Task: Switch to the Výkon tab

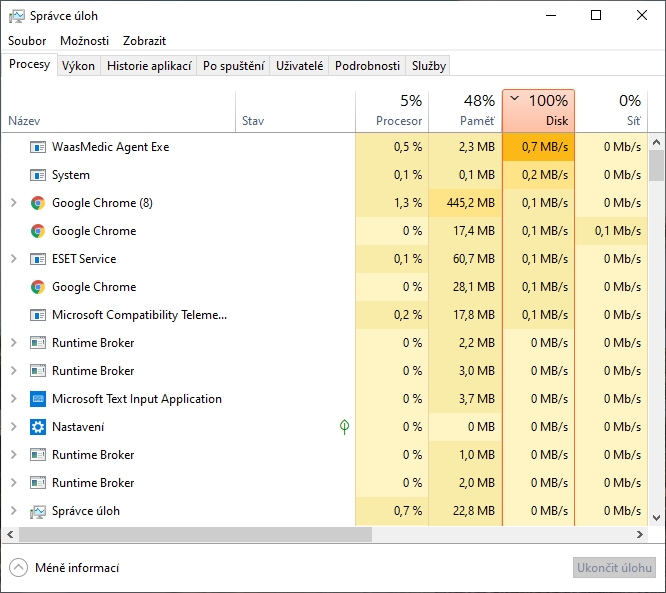Action: point(78,66)
